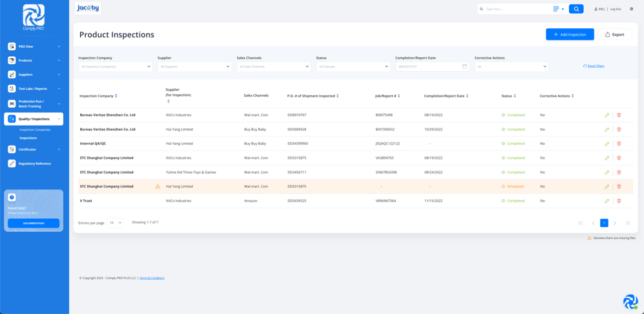Sort by Corrective Actions column
This screenshot has height=314, width=644.
(573, 96)
